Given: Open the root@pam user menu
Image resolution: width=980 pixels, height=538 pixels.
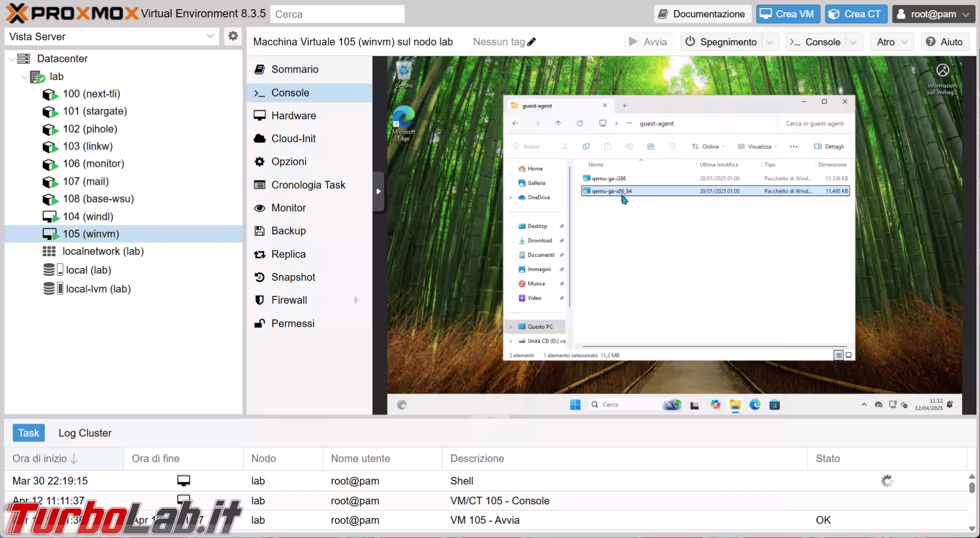Looking at the screenshot, I should pyautogui.click(x=933, y=14).
